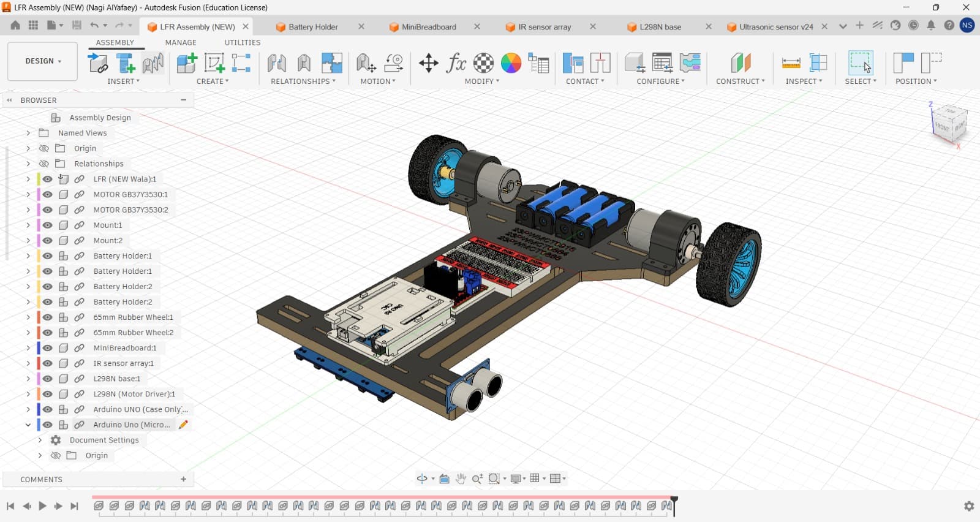Open the MODIFY dropdown menu
This screenshot has height=522, width=980.
click(482, 81)
